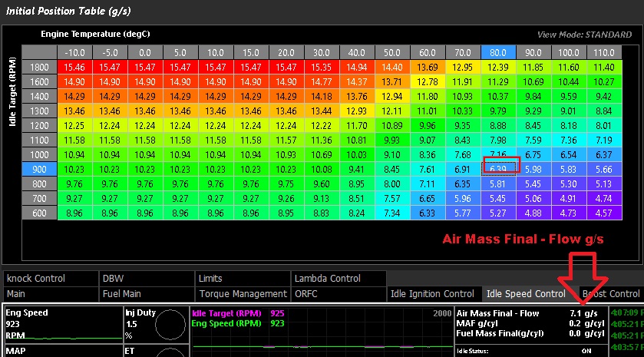
Task: Click the Eng Speed (RPM) 923 chart readout
Action: (238, 323)
